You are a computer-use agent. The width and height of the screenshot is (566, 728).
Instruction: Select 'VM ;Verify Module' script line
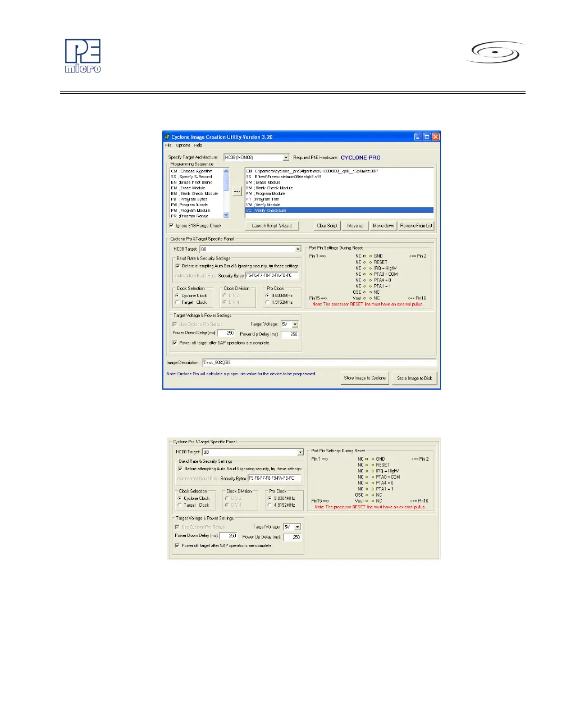tap(339, 205)
